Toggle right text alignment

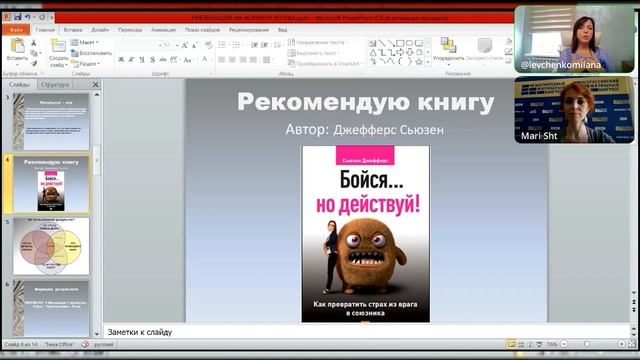tap(243, 60)
